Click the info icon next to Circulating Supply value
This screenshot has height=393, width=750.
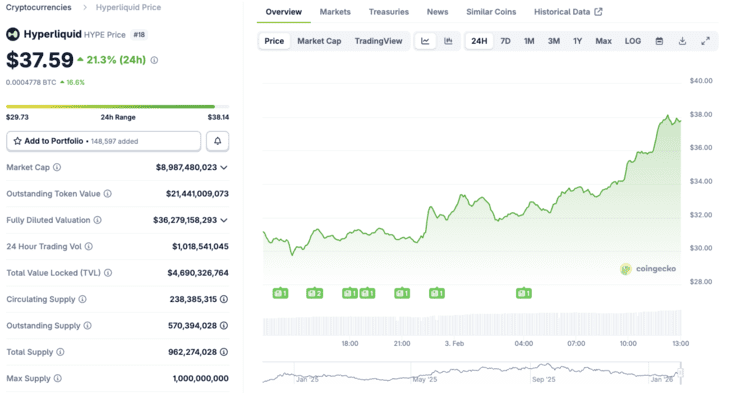[x=224, y=299]
